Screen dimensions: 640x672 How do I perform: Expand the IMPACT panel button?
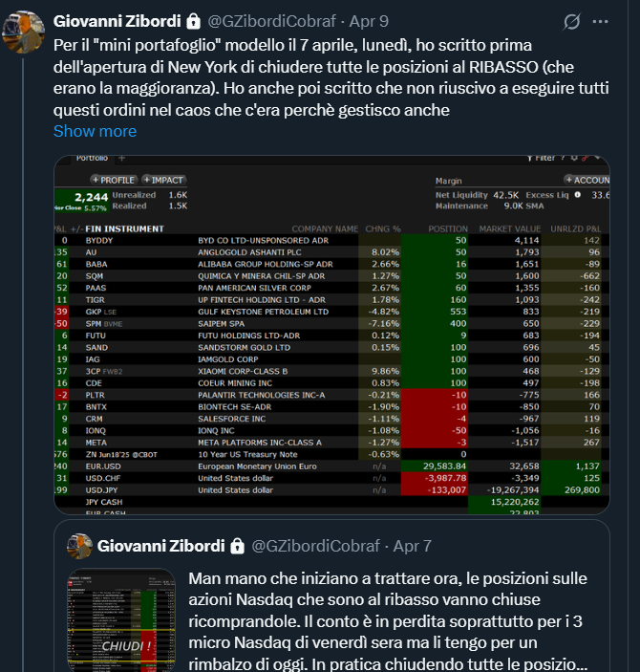point(163,180)
